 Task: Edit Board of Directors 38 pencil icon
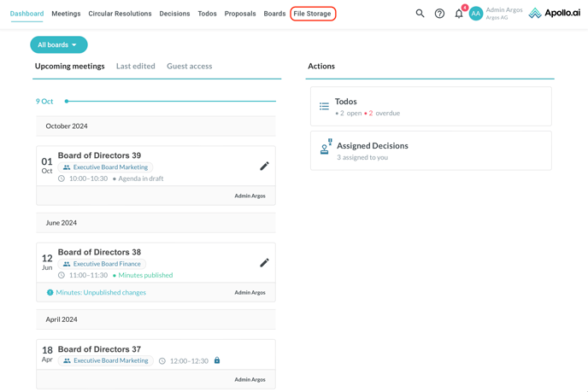(x=264, y=263)
